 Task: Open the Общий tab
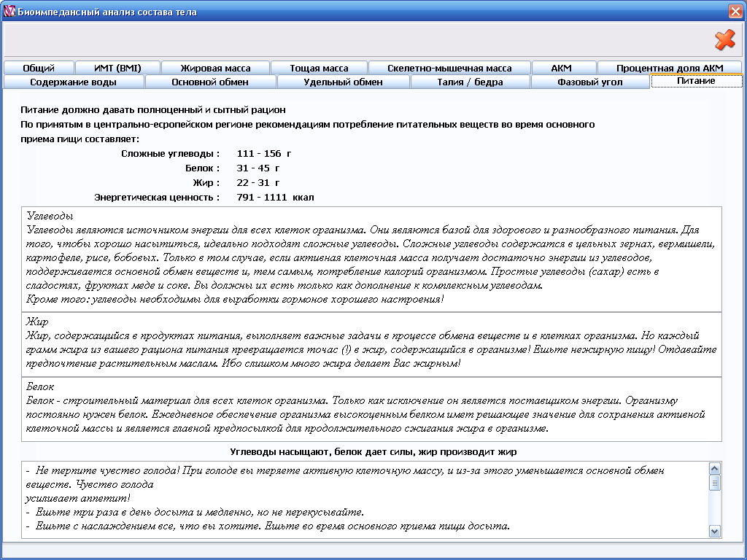pos(39,68)
